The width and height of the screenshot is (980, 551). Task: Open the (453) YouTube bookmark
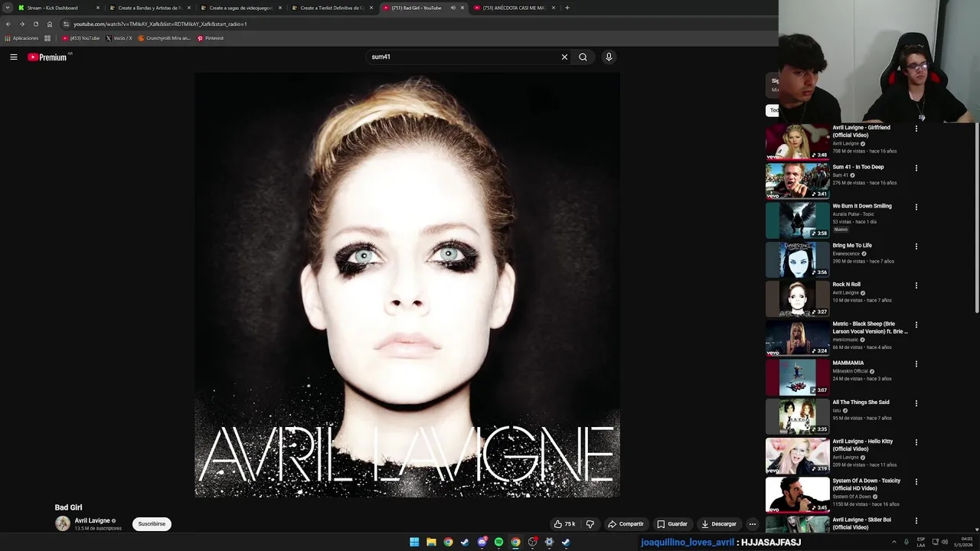(81, 38)
